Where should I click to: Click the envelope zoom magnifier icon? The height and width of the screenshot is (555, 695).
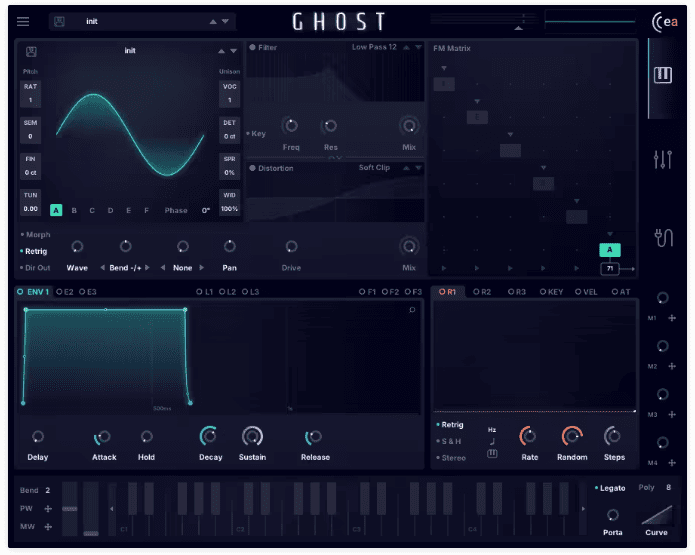pyautogui.click(x=412, y=310)
